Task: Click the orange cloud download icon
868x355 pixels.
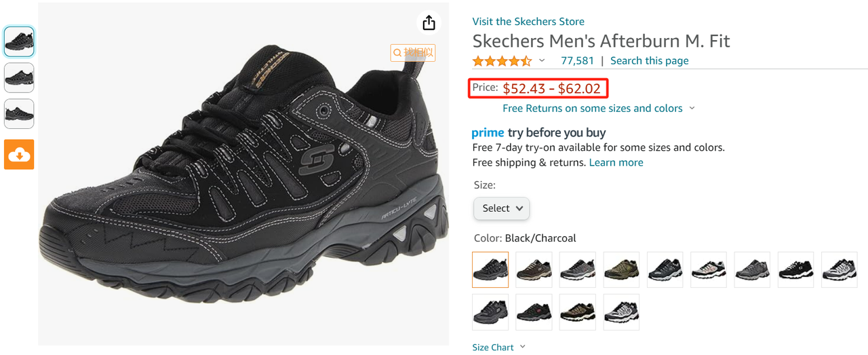Action: pyautogui.click(x=19, y=155)
